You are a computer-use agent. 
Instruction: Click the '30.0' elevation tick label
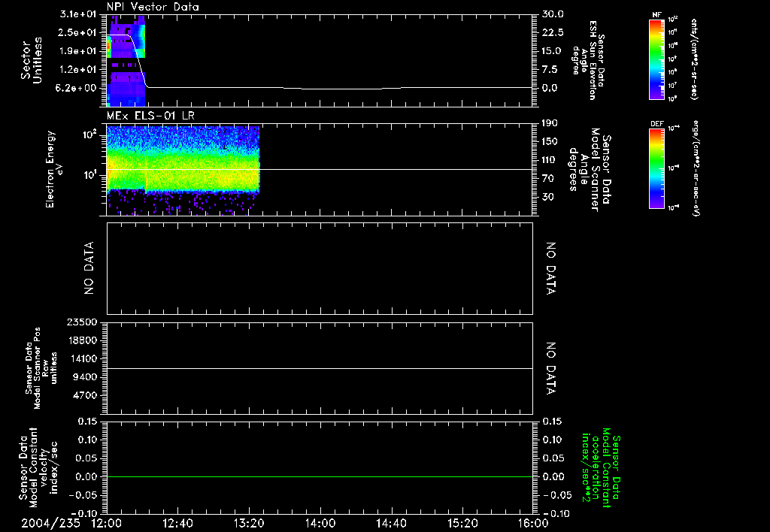tap(553, 14)
